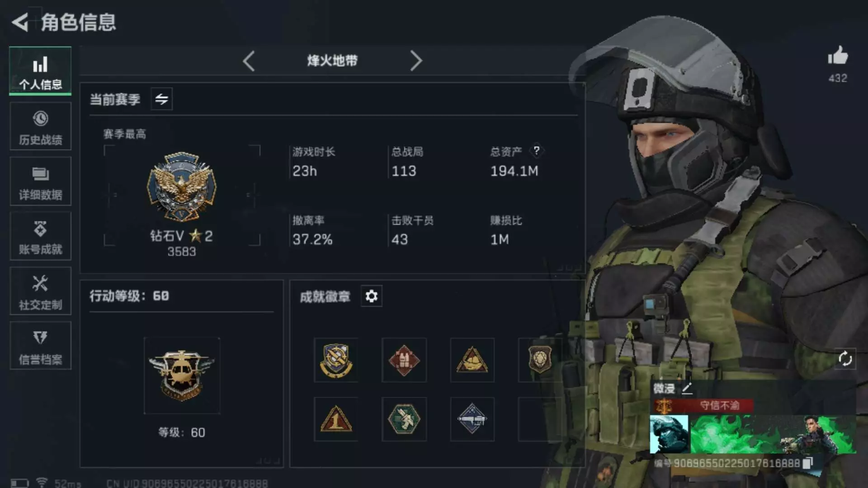Copy the player ID number with the copy icon
Viewport: 868px width, 488px height.
[807, 463]
